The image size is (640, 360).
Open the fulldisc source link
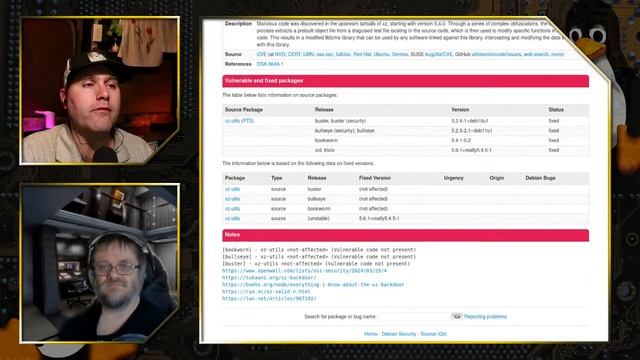coord(343,54)
